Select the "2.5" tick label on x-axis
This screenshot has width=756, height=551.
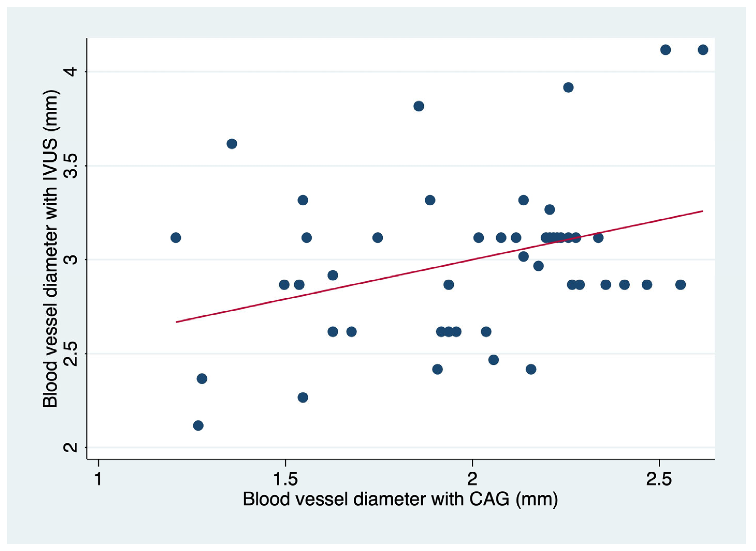(x=659, y=479)
